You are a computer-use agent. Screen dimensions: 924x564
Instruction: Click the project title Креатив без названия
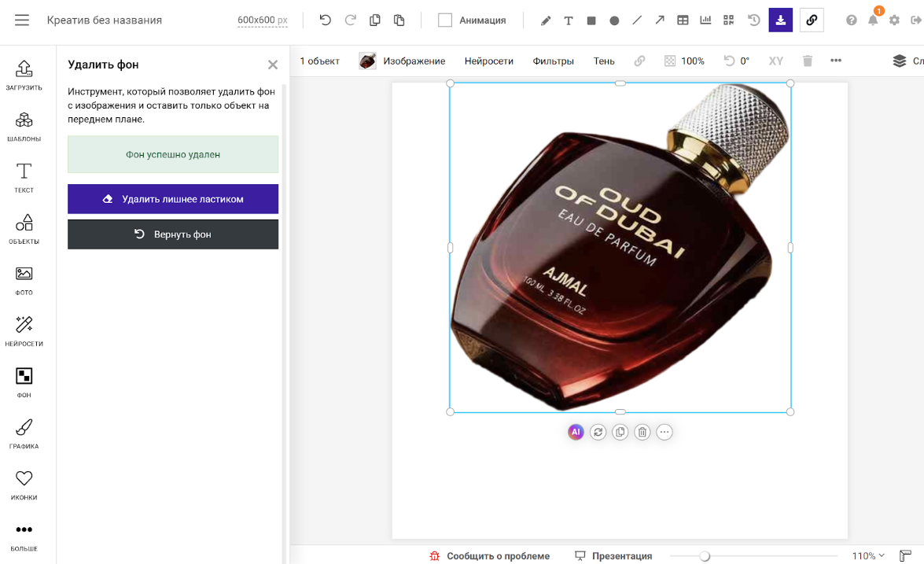pos(105,20)
